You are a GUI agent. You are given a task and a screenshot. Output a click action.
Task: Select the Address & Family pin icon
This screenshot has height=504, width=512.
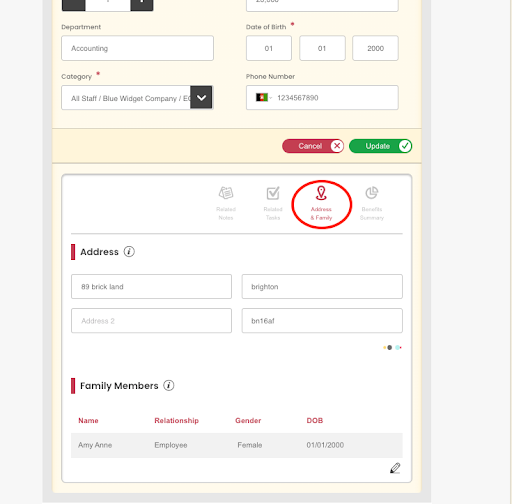[321, 193]
